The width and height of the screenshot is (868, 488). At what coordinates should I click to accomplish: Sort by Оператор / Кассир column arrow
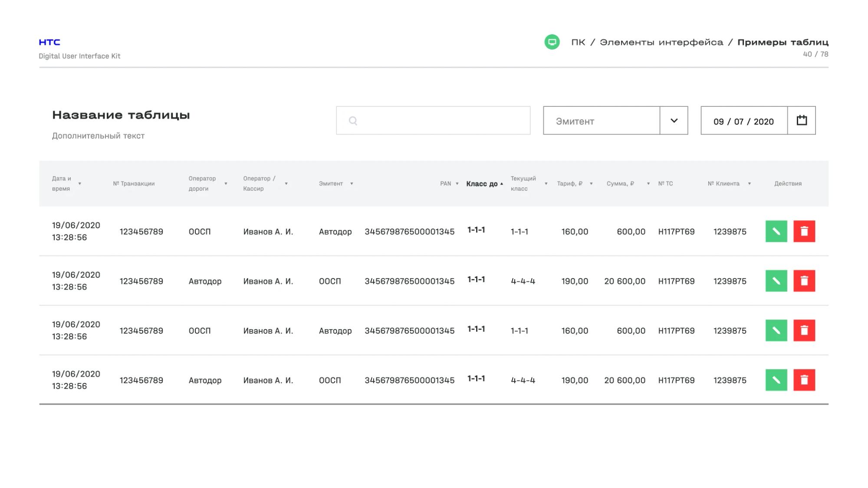tap(286, 184)
